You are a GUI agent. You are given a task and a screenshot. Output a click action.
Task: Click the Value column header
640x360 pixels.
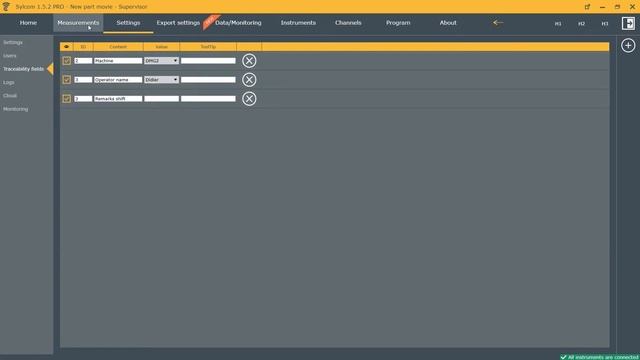161,47
